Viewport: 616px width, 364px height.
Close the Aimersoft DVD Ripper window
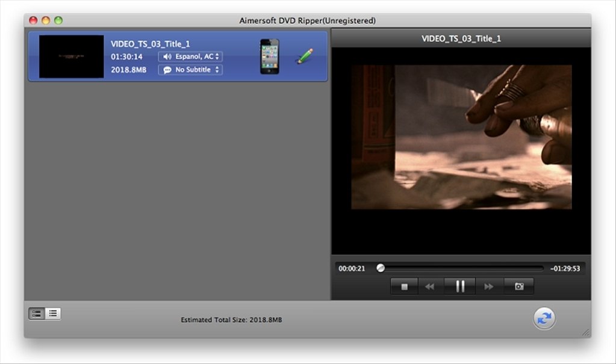pyautogui.click(x=33, y=20)
